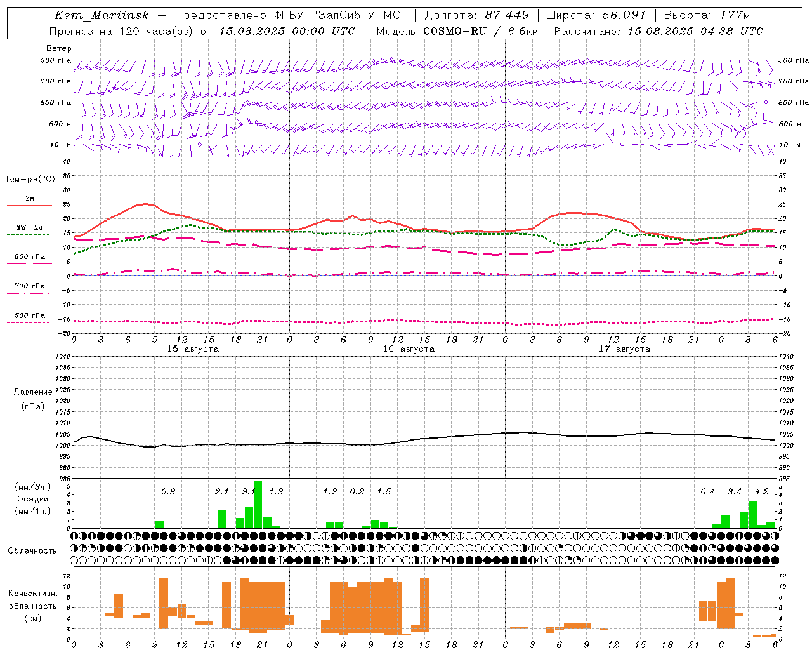812x650 pixels.
Task: Click the Конвективн. convective cloud label
Action: [x=32, y=594]
